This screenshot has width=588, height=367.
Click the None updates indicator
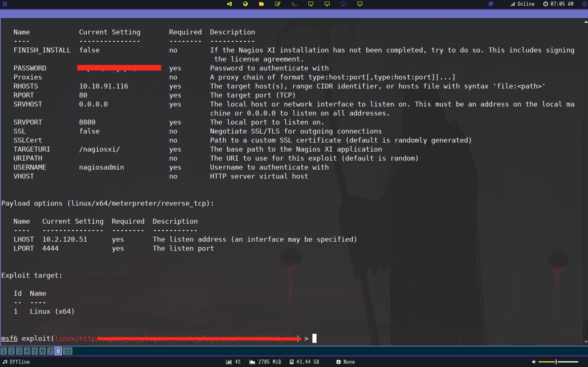346,362
